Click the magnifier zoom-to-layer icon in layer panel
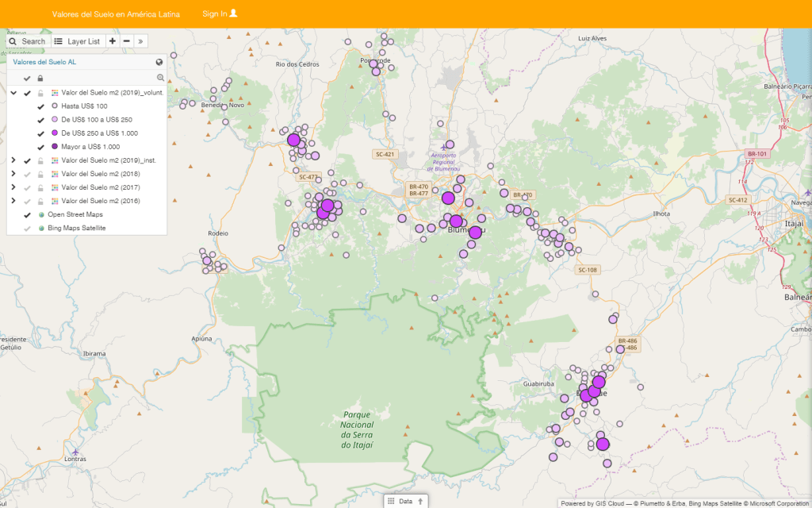The image size is (812, 508). pos(160,78)
